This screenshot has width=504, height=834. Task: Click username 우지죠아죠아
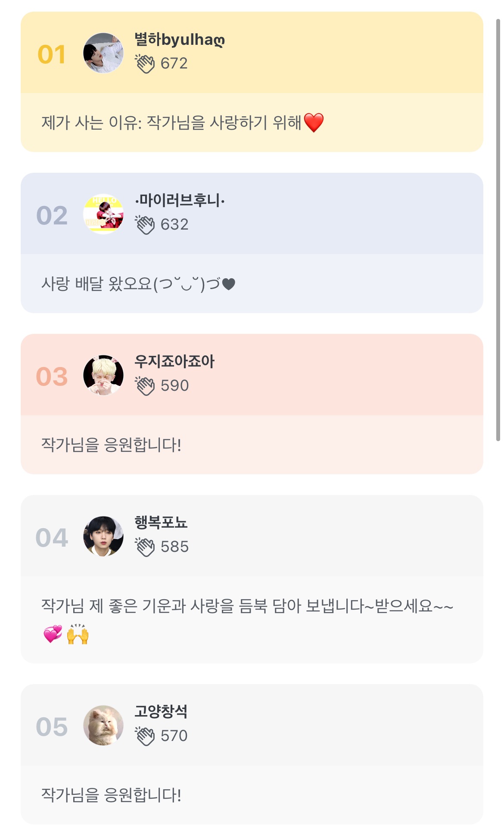(174, 361)
